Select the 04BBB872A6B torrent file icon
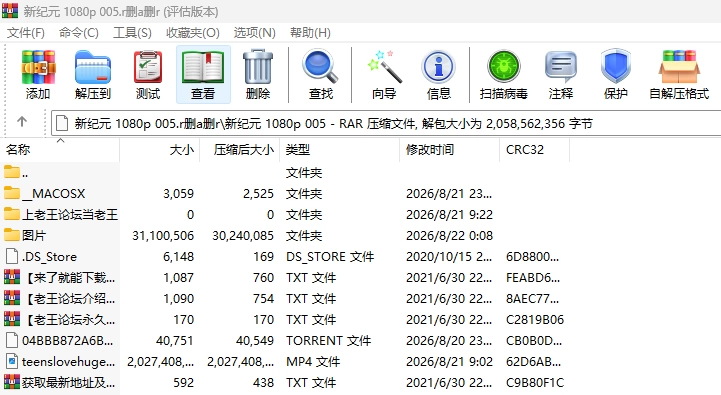 tap(12, 340)
